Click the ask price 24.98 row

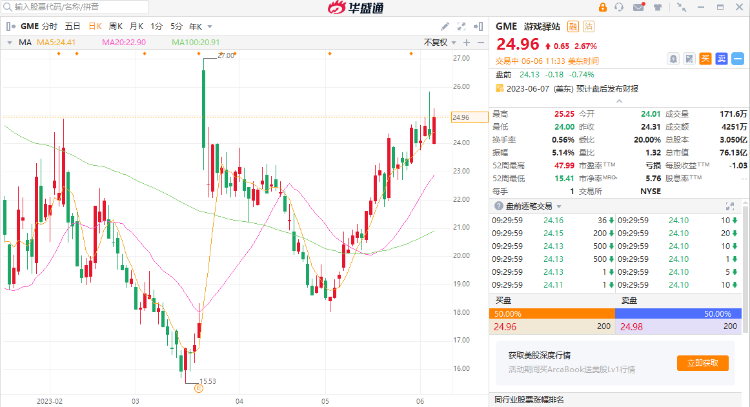(x=678, y=327)
